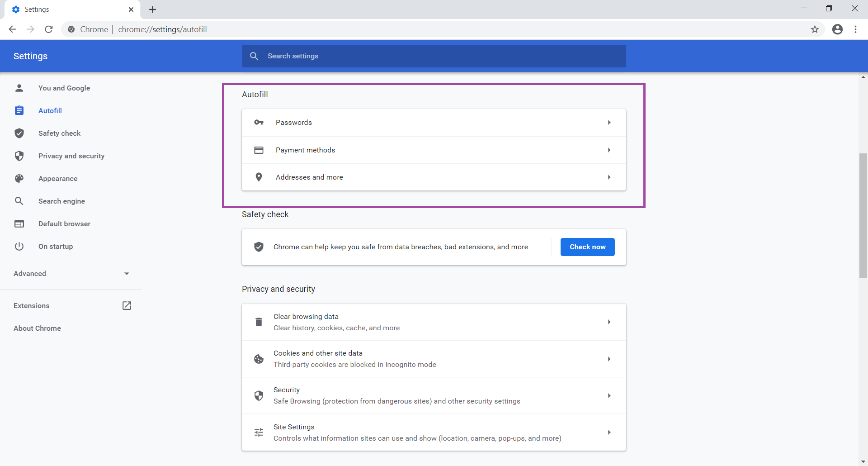The image size is (868, 466).
Task: Open About Chrome
Action: [x=37, y=328]
